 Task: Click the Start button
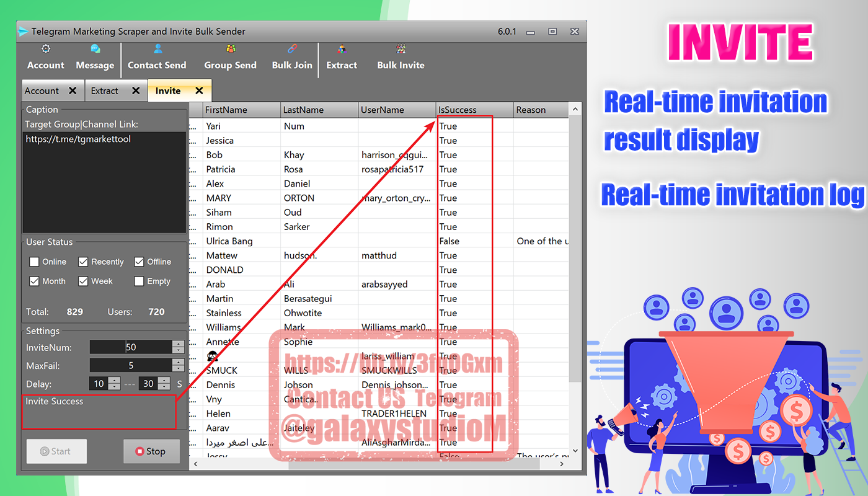[x=56, y=451]
